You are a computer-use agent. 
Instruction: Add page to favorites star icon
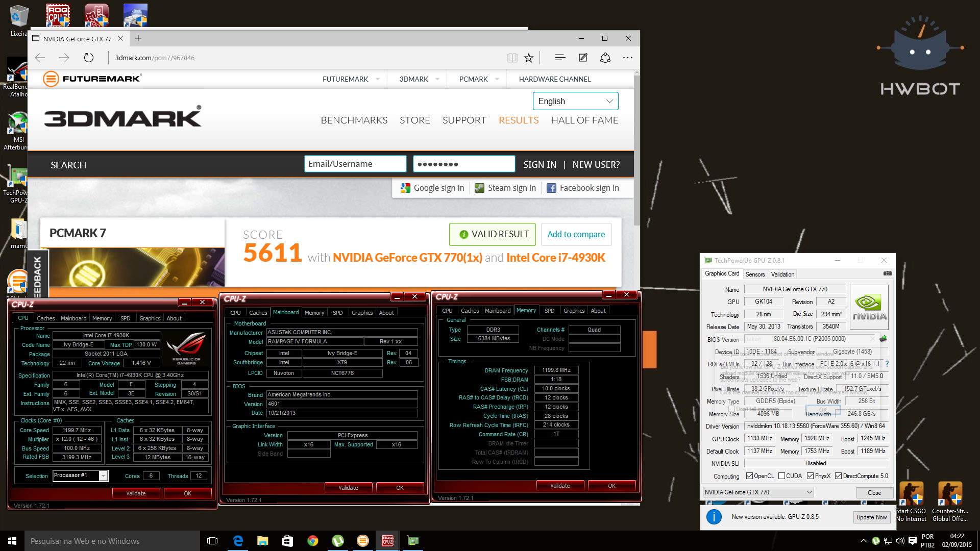[529, 58]
